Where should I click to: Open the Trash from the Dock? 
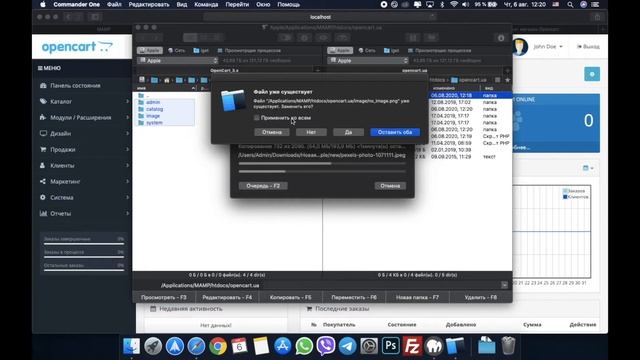click(508, 346)
